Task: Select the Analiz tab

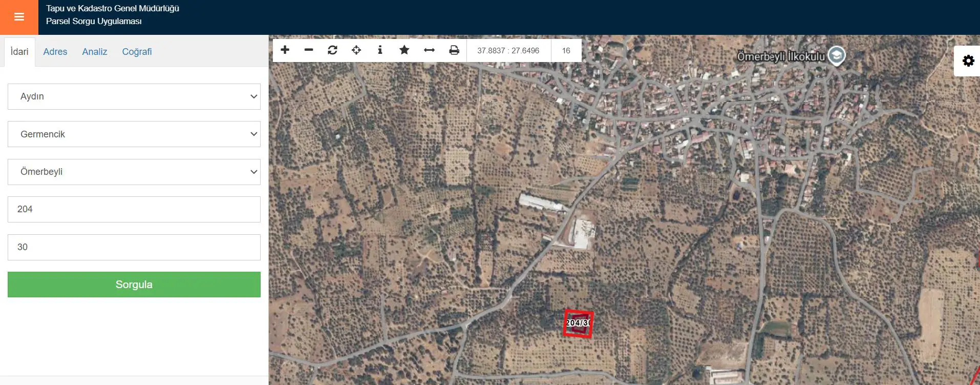Action: coord(95,52)
